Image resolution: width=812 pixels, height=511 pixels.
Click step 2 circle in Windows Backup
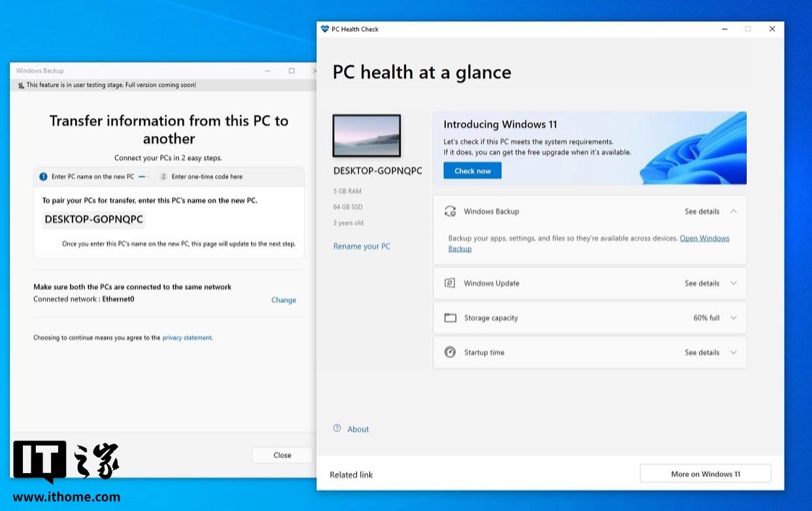(163, 176)
